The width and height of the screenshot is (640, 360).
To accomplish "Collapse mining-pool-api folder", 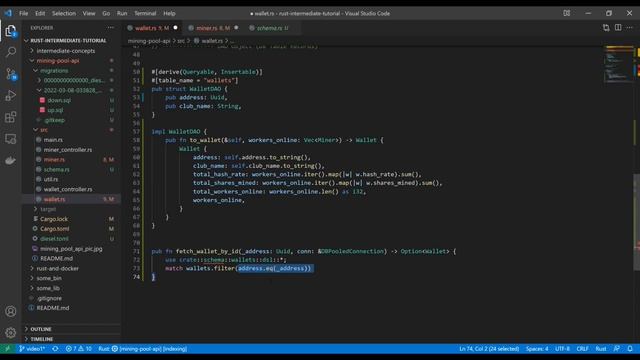I will tap(71, 60).
